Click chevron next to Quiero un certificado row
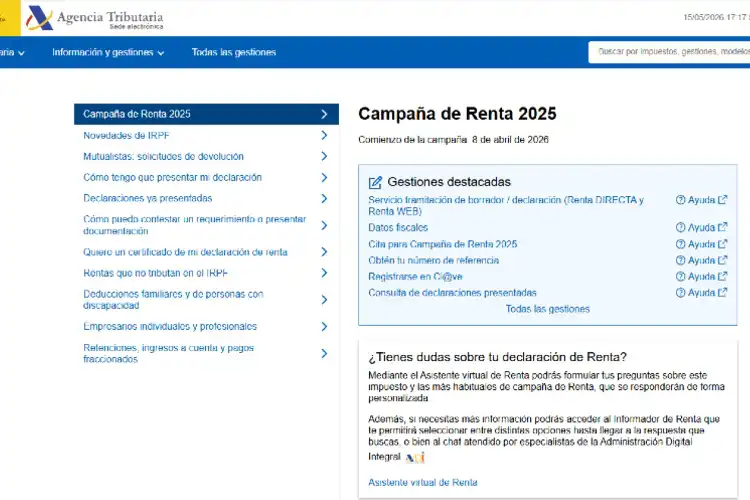 [x=324, y=252]
